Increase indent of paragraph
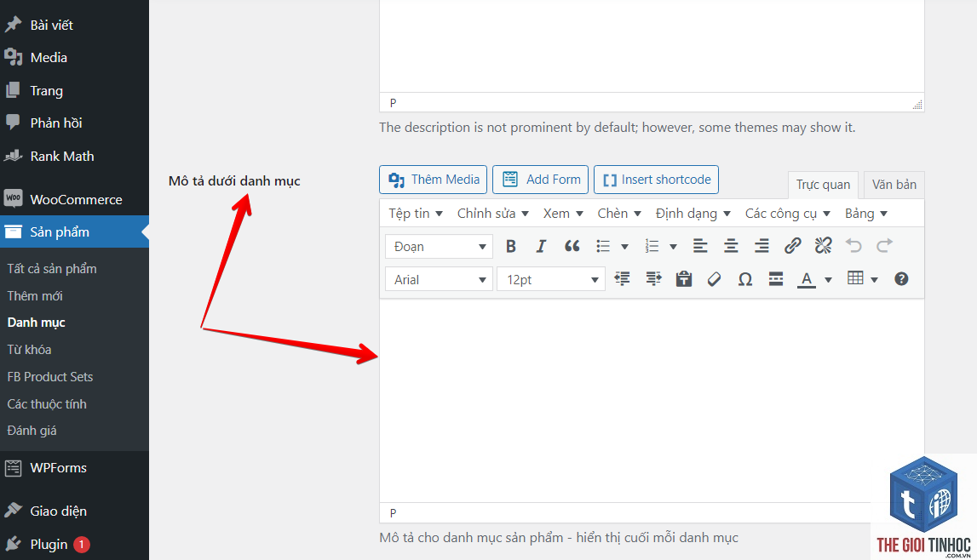 tap(653, 279)
